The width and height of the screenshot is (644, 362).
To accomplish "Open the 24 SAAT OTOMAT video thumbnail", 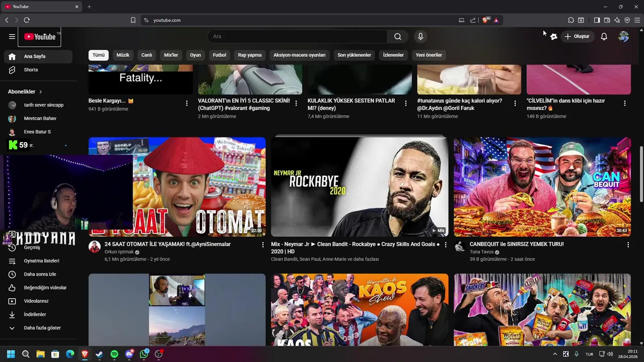I will coord(177,187).
